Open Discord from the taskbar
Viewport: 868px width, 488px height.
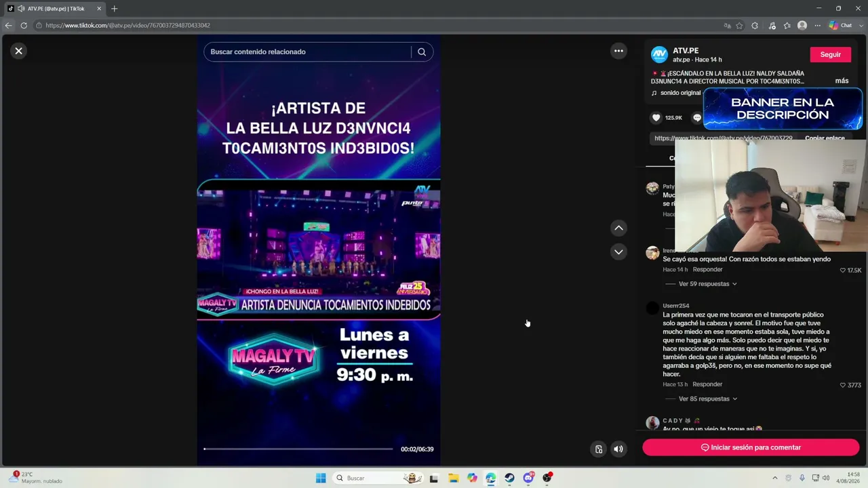click(x=528, y=478)
